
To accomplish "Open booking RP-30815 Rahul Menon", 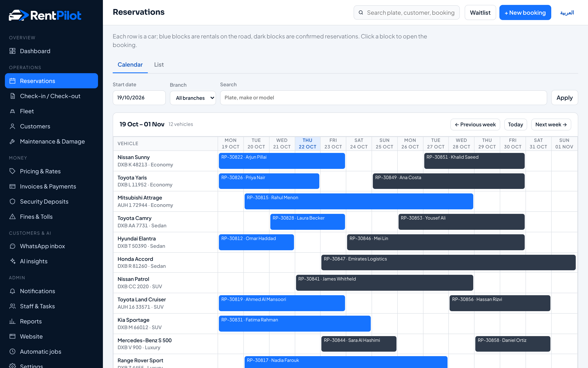I will coord(359,201).
